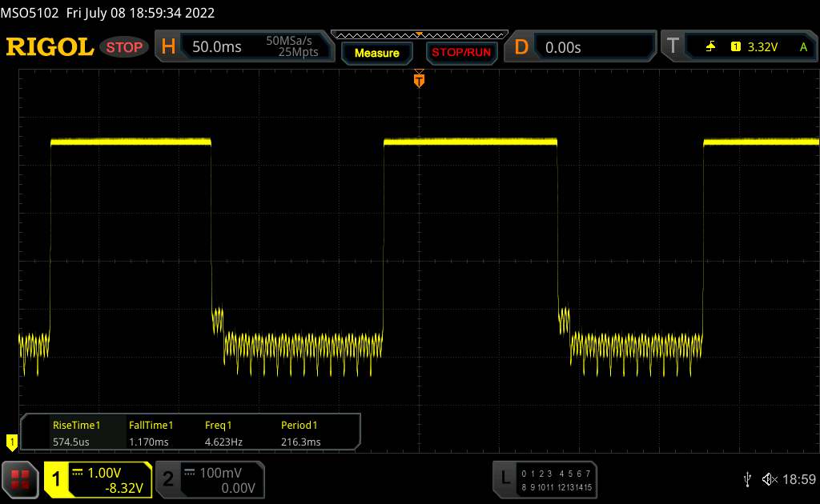Click the channel 1 ground level marker
The image size is (820, 504).
pyautogui.click(x=11, y=442)
